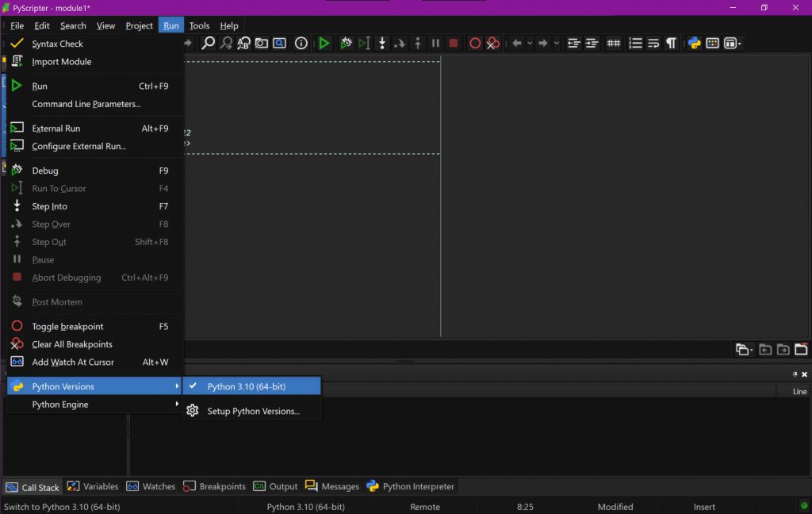812x514 pixels.
Task: Click the Step Into toolbar icon
Action: (x=382, y=43)
